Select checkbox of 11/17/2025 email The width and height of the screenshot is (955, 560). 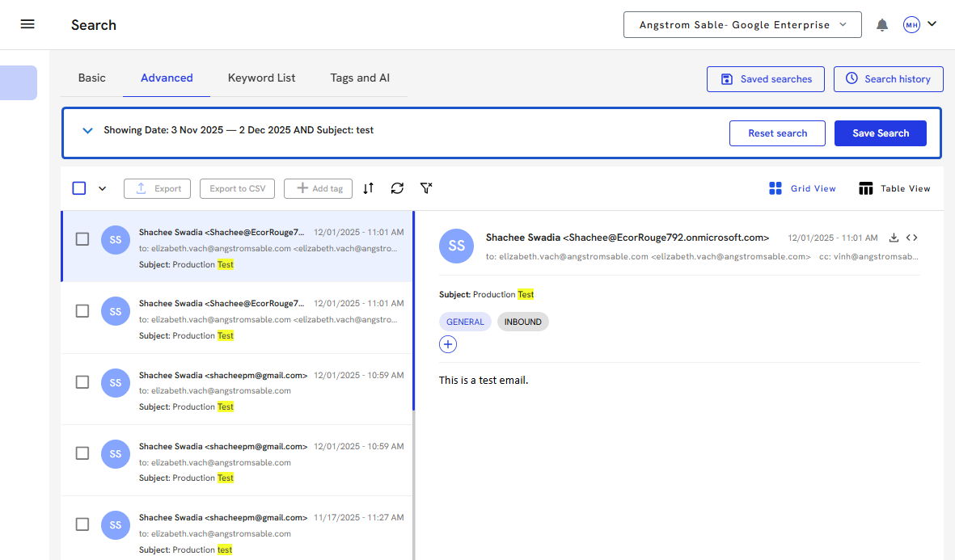[x=82, y=524]
